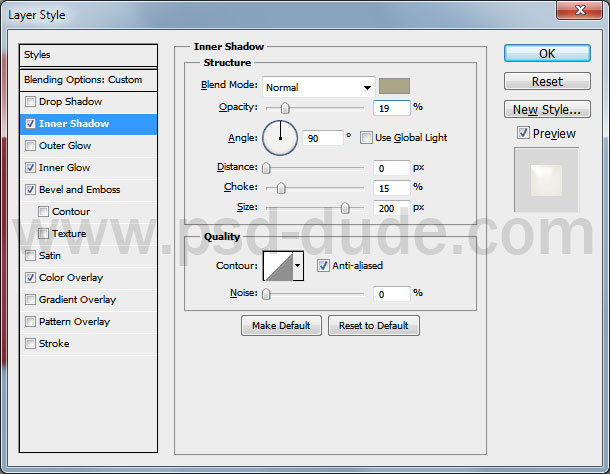The width and height of the screenshot is (610, 474).
Task: Uncheck the Inner Glow checkbox
Action: coord(30,168)
